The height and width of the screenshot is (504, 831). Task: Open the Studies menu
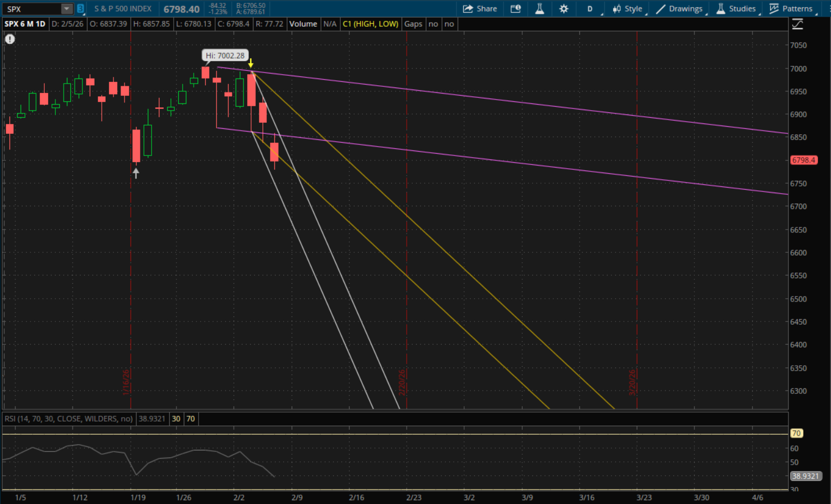736,9
